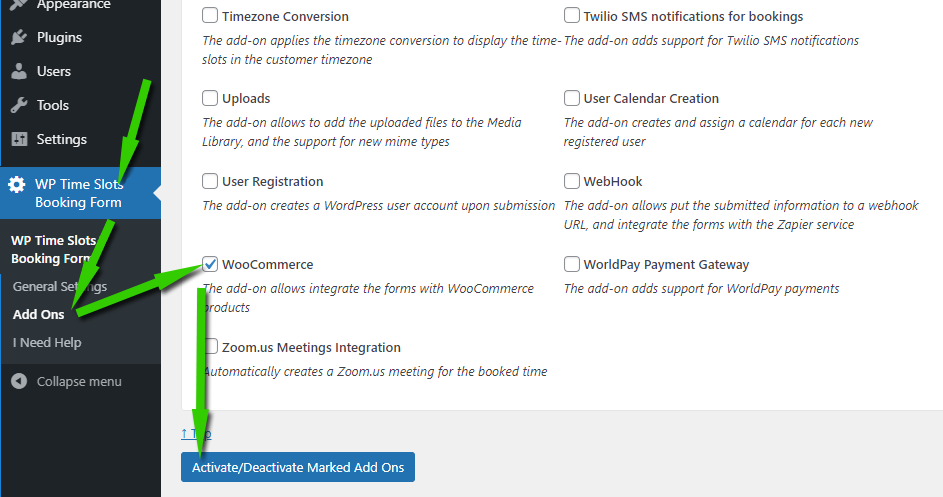Click the Appearance paintbrush icon

pyautogui.click(x=18, y=5)
